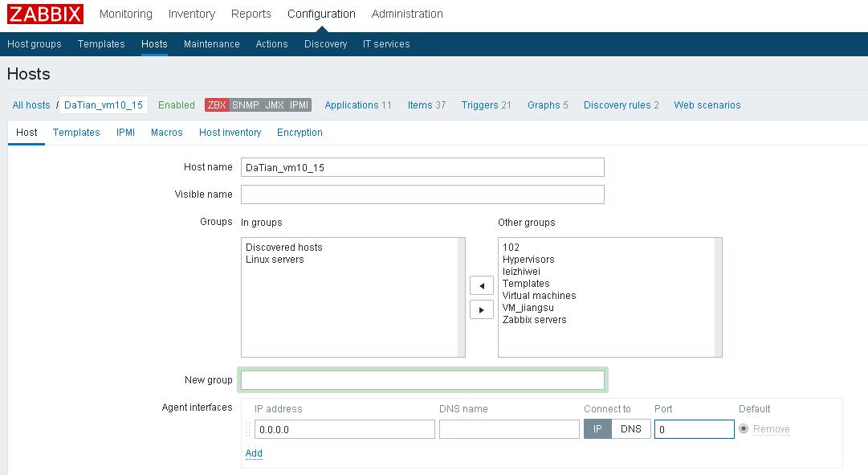Screen dimensions: 868x475
Task: Click Add agent interface link
Action: coord(254,452)
